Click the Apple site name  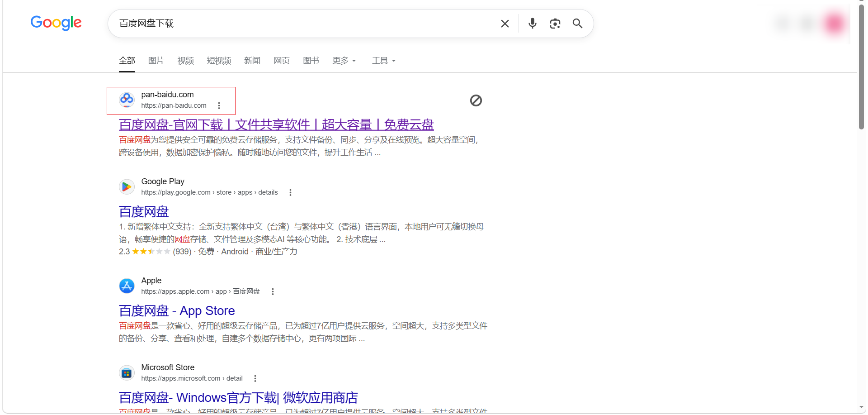click(x=151, y=281)
